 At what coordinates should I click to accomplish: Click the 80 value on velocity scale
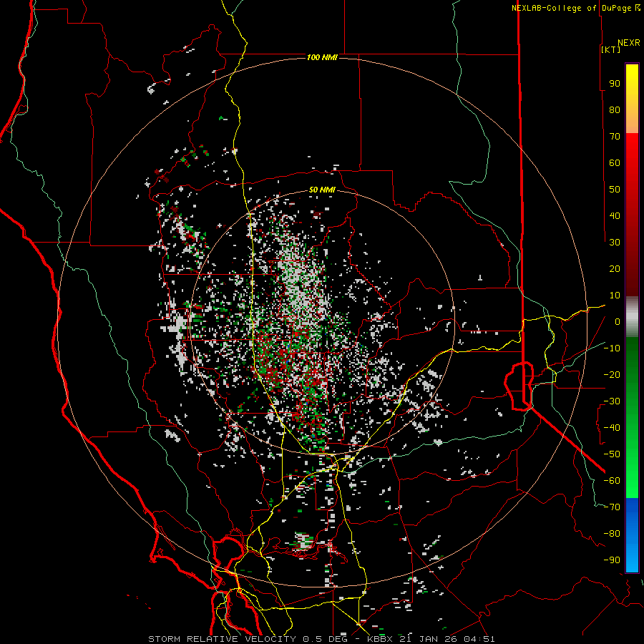tap(615, 109)
